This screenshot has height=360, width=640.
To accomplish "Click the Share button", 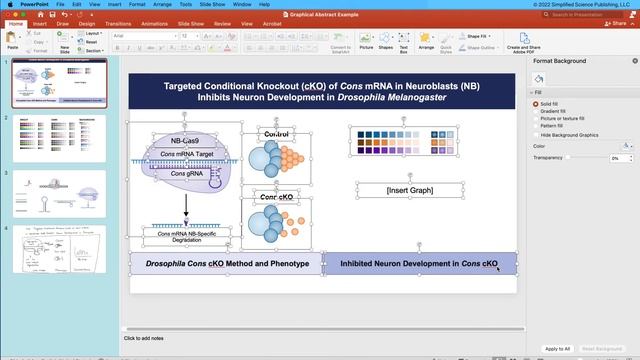I will point(616,24).
